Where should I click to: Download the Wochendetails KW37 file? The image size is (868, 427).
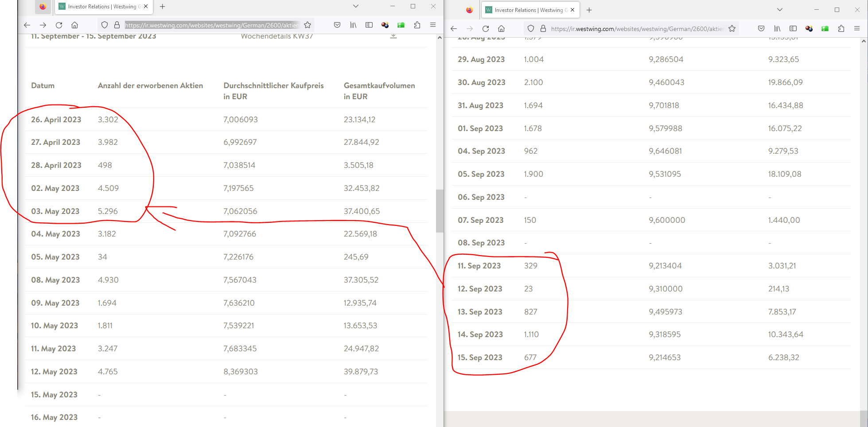(393, 36)
